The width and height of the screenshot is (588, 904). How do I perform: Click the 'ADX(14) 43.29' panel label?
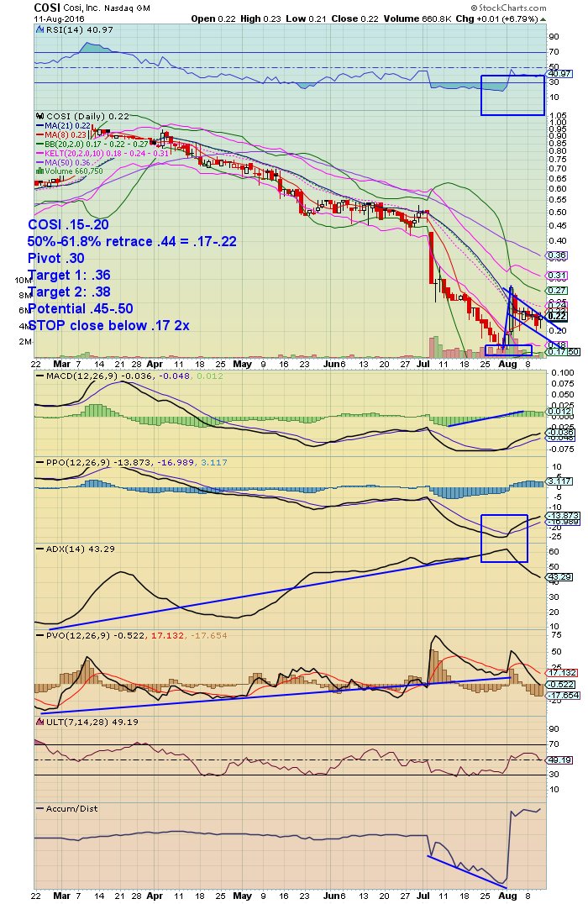pyautogui.click(x=79, y=549)
